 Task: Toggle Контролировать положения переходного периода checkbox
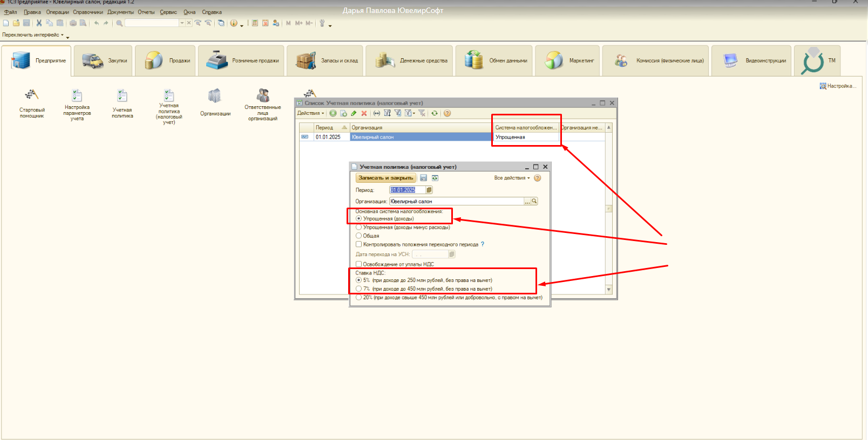pos(358,244)
